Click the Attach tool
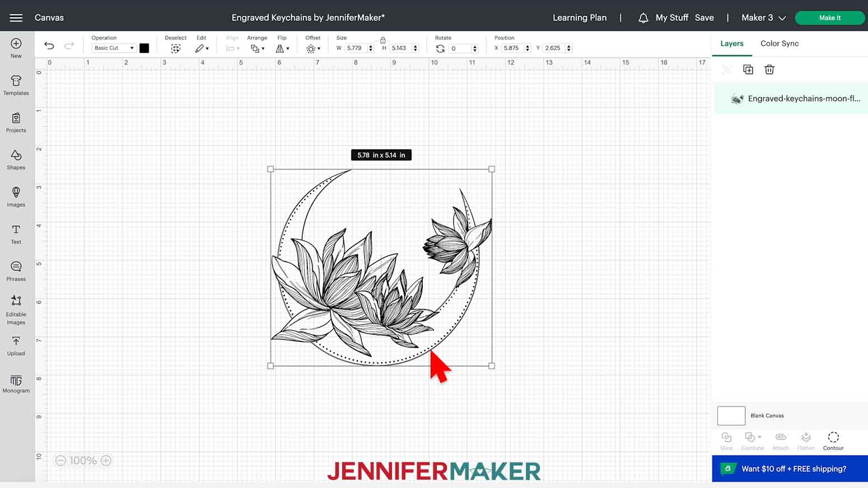The height and width of the screenshot is (488, 868). 781,441
